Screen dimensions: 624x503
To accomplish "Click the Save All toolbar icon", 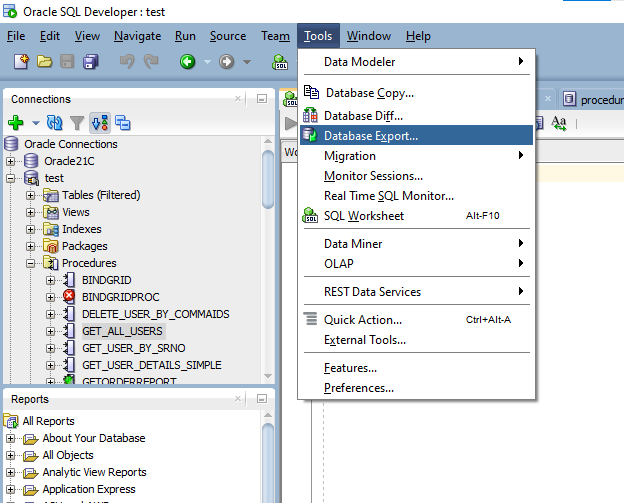I will 91,62.
